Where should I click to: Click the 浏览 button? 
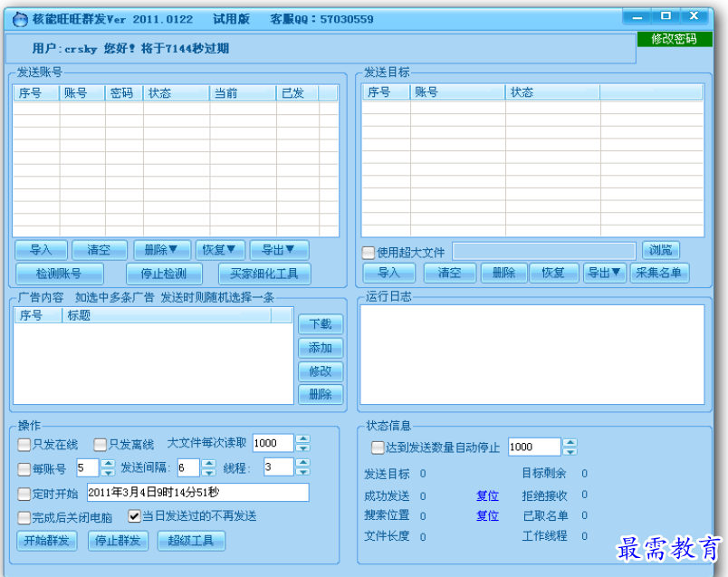tap(661, 250)
